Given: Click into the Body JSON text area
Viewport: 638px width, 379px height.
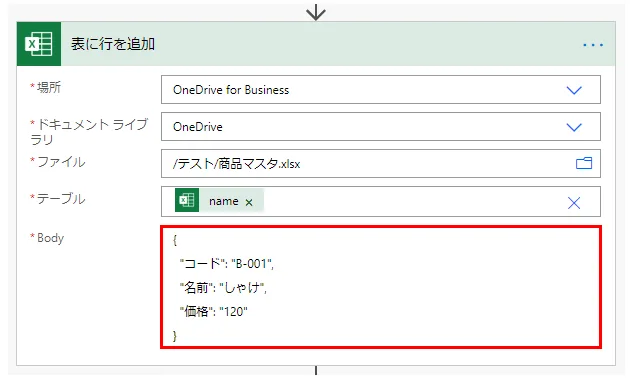Looking at the screenshot, I should (381, 287).
